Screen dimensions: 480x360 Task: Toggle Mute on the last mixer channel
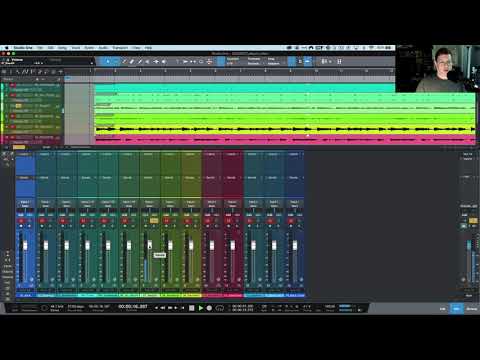click(291, 221)
